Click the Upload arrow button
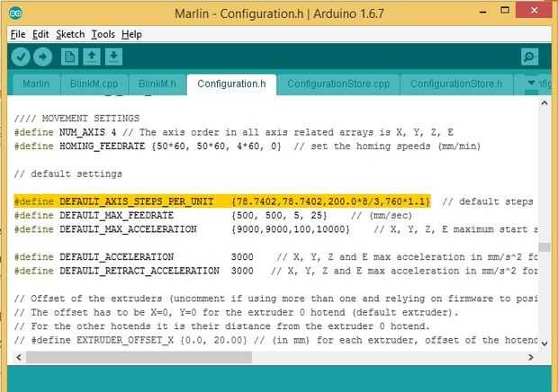Image resolution: width=558 pixels, height=392 pixels. point(42,57)
